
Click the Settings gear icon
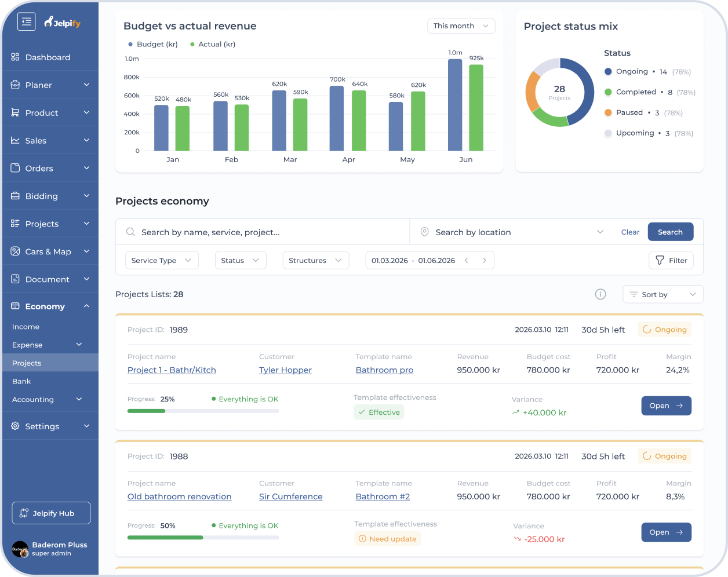15,426
